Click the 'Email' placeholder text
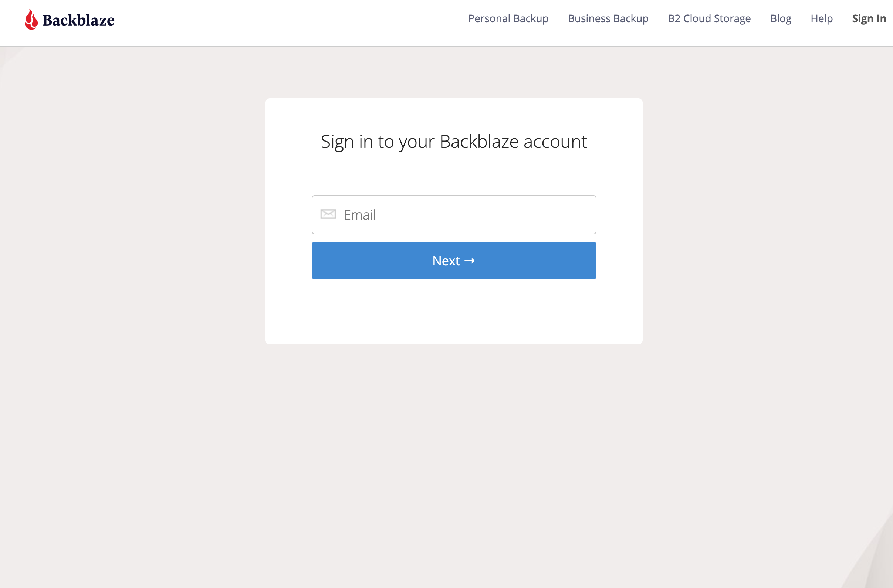This screenshot has width=893, height=588. (359, 215)
